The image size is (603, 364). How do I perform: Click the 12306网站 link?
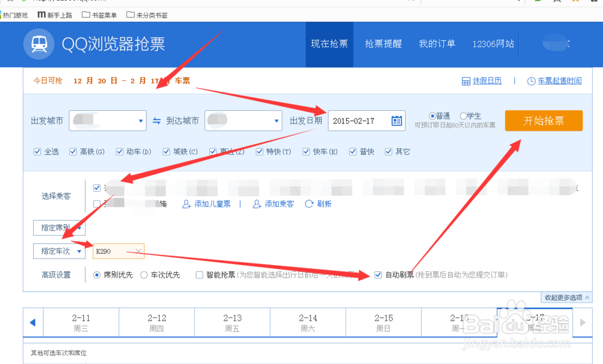click(493, 44)
